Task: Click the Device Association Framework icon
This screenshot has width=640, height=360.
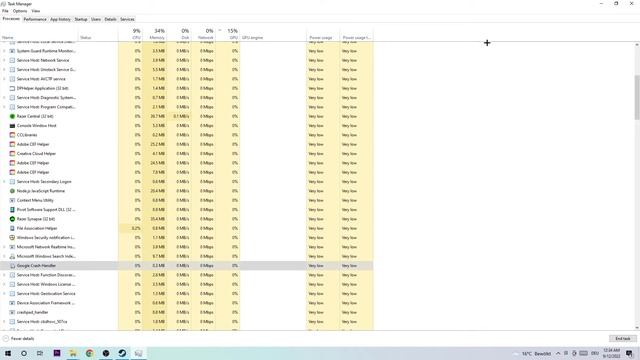Action: (12, 303)
